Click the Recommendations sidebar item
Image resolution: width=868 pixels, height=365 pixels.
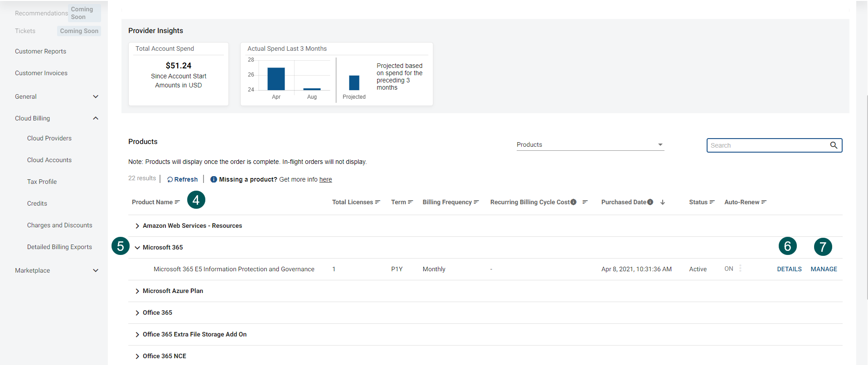tap(41, 13)
